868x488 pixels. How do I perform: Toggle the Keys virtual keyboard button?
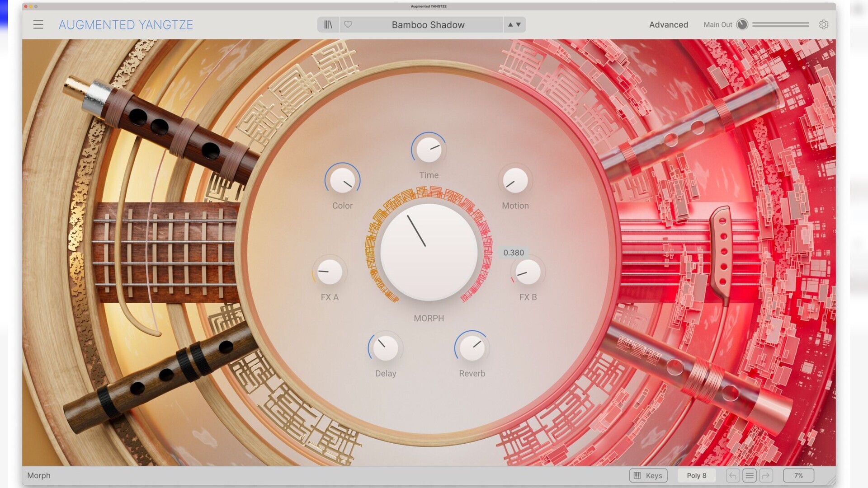(x=648, y=475)
